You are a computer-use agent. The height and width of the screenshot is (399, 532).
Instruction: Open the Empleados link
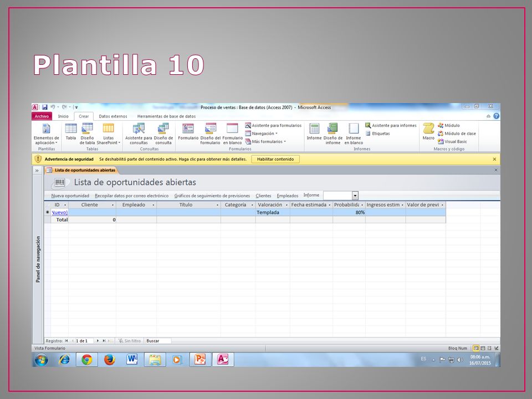[288, 196]
